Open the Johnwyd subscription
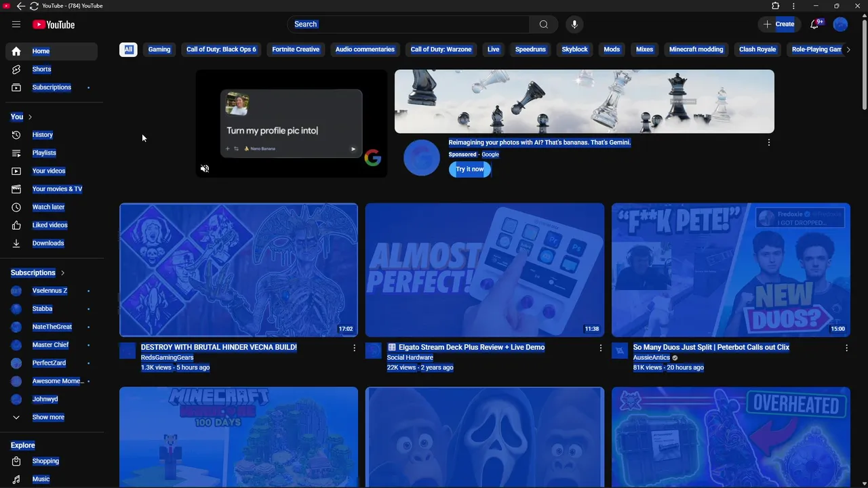Screen dimensions: 868x488 pyautogui.click(x=52, y=399)
